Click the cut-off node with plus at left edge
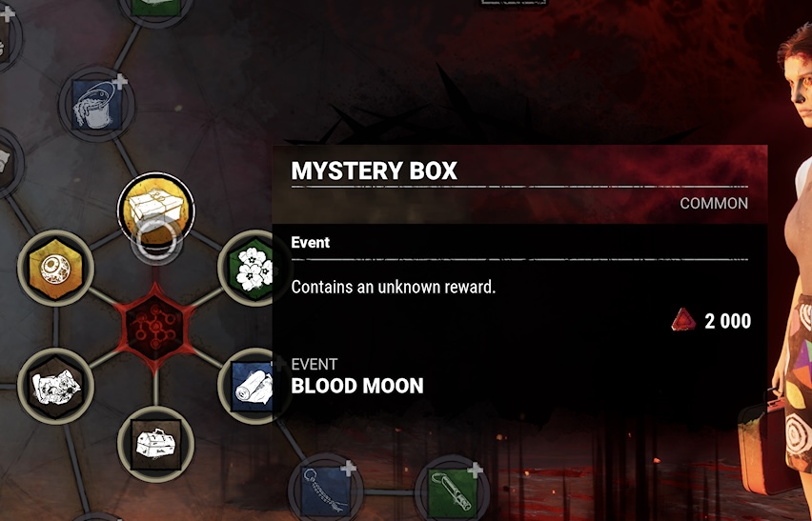The height and width of the screenshot is (521, 812). point(8,39)
